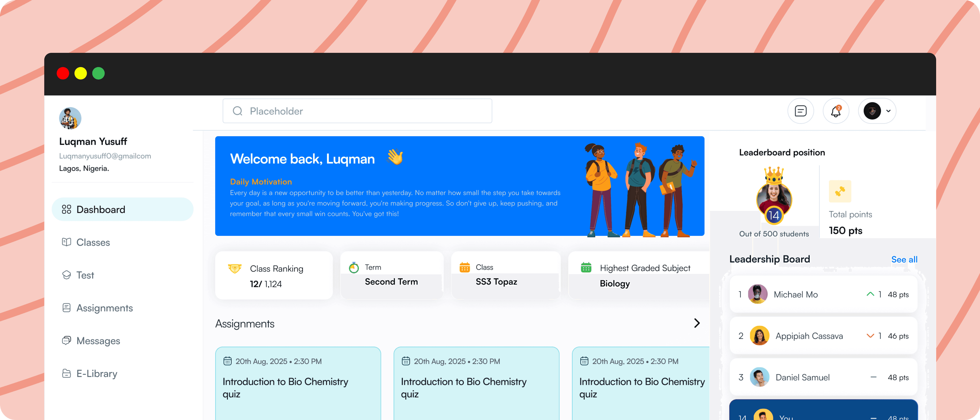
Task: Select Assignments in the sidebar
Action: (x=104, y=308)
